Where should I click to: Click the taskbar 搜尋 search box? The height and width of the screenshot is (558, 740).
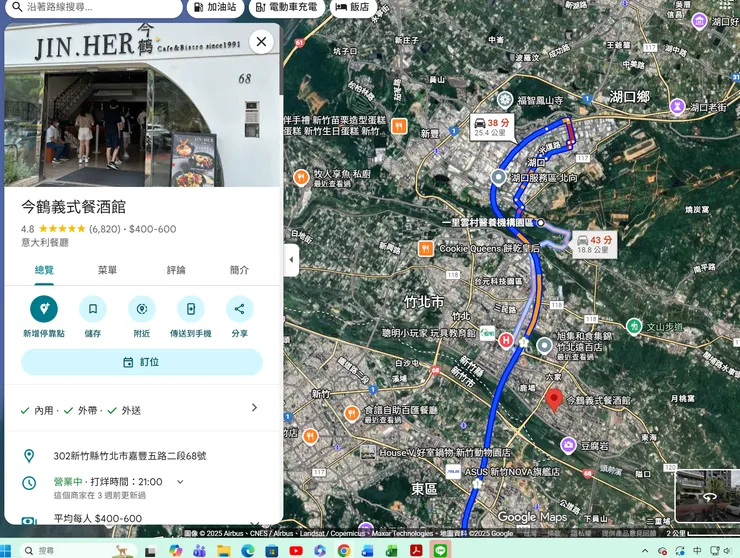(78, 550)
